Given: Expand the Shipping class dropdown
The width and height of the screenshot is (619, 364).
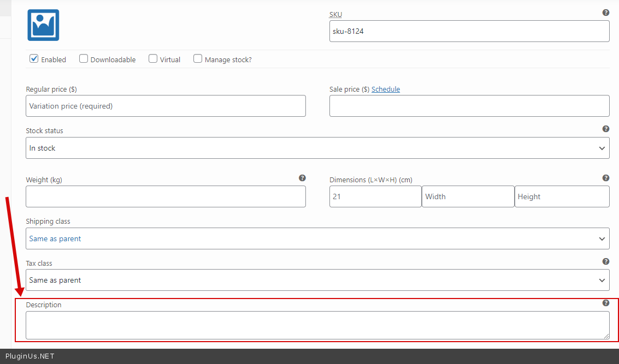Looking at the screenshot, I should (317, 238).
